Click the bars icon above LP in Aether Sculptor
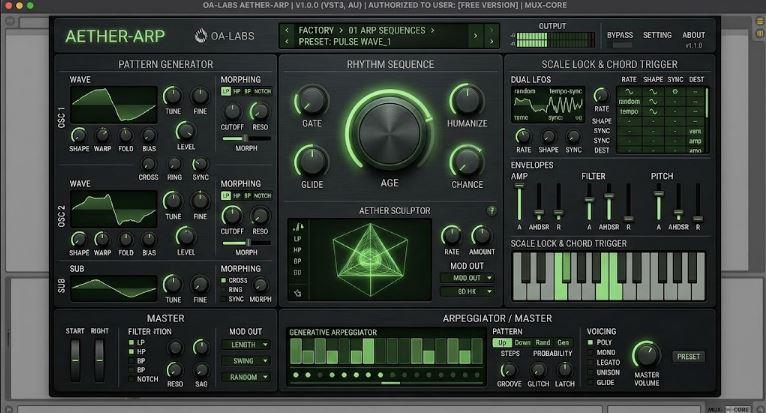The image size is (766, 413). coord(298,226)
